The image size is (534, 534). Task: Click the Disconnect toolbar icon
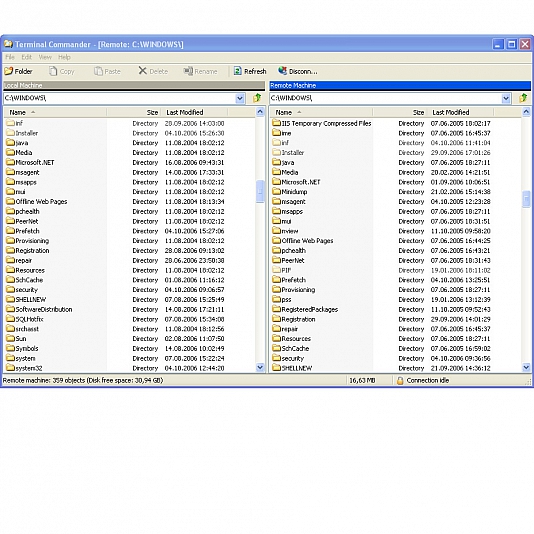tap(282, 71)
